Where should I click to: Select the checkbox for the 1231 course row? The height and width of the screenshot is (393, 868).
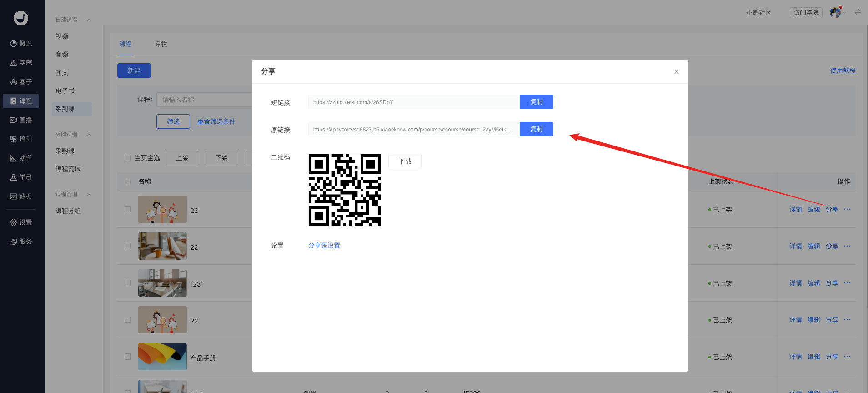click(128, 283)
